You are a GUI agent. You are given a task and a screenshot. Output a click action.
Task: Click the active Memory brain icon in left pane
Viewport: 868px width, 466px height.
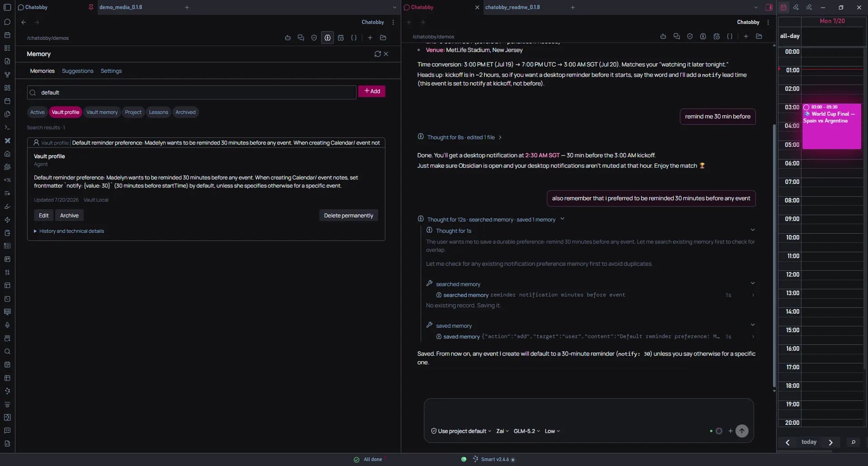(x=327, y=38)
